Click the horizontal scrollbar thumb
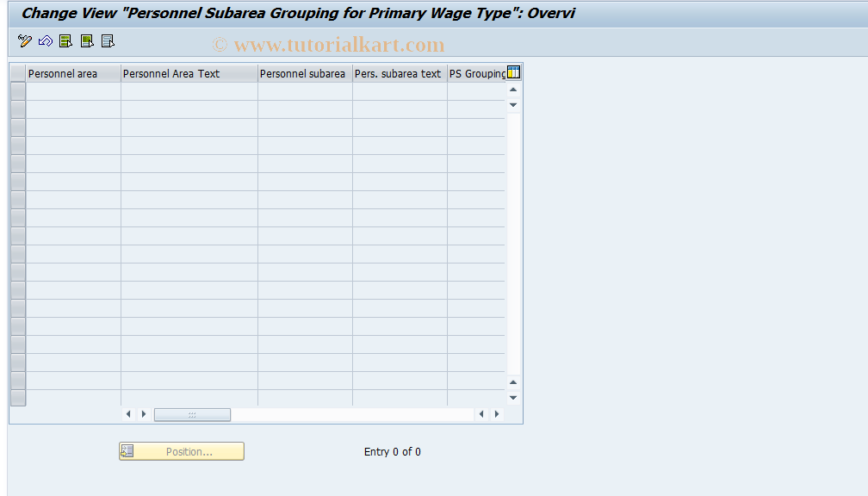Screen dimensions: 868x496 (192, 415)
